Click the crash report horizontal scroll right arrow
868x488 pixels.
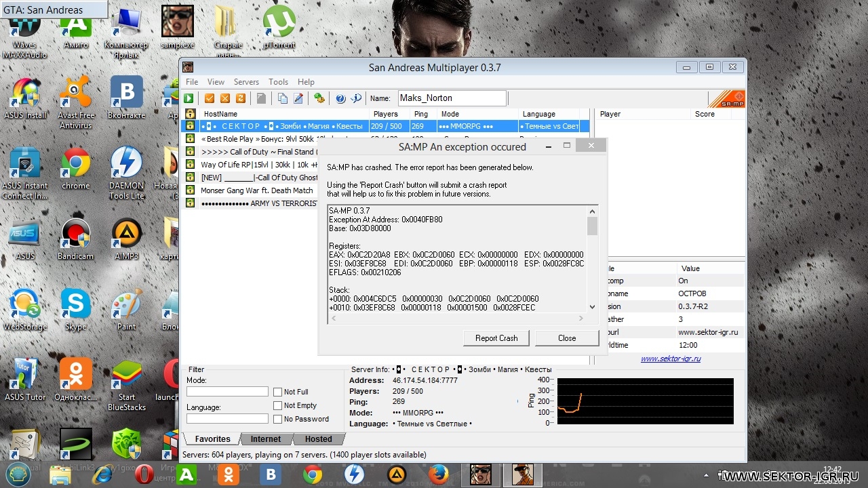tap(580, 318)
